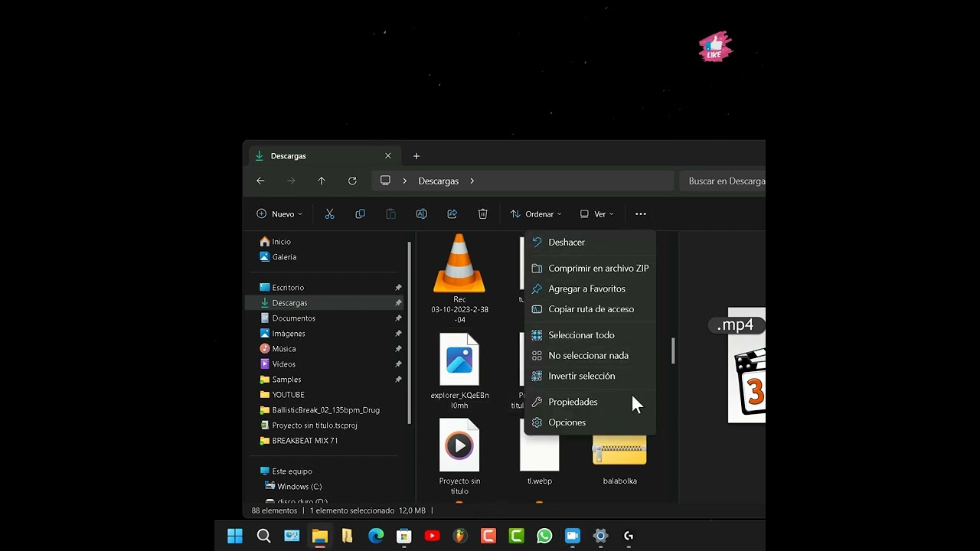
Task: Open taskbar Search
Action: click(263, 536)
